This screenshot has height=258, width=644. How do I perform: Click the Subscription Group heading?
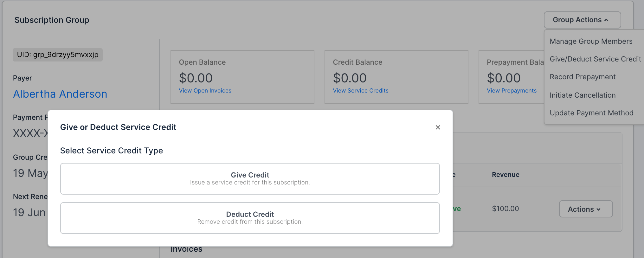(52, 20)
